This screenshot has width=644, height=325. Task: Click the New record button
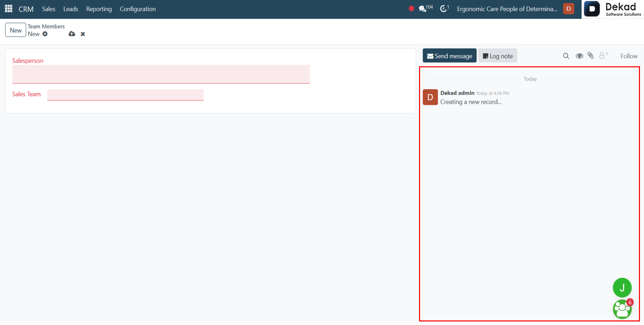[x=16, y=30]
